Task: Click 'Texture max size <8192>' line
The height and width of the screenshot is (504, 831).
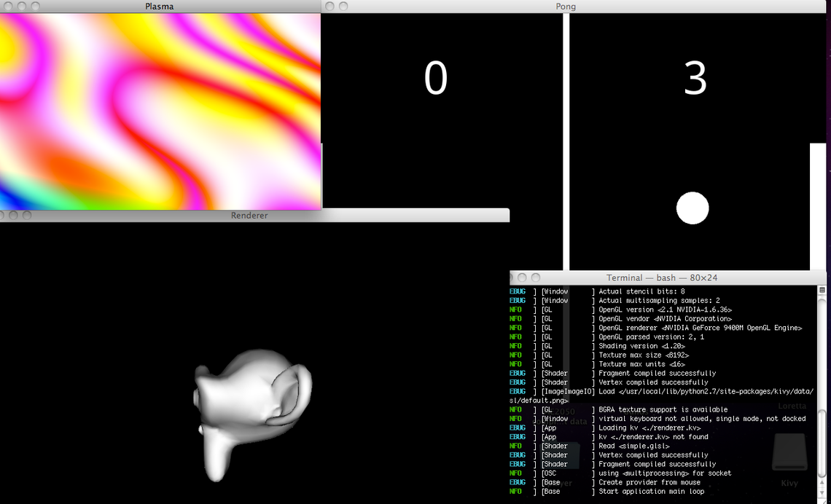Action: point(644,355)
